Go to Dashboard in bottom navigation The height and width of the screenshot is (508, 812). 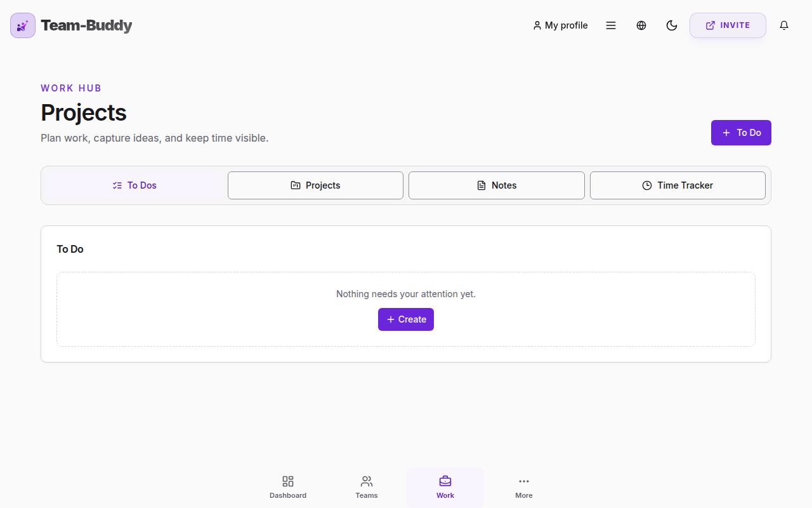(x=288, y=487)
